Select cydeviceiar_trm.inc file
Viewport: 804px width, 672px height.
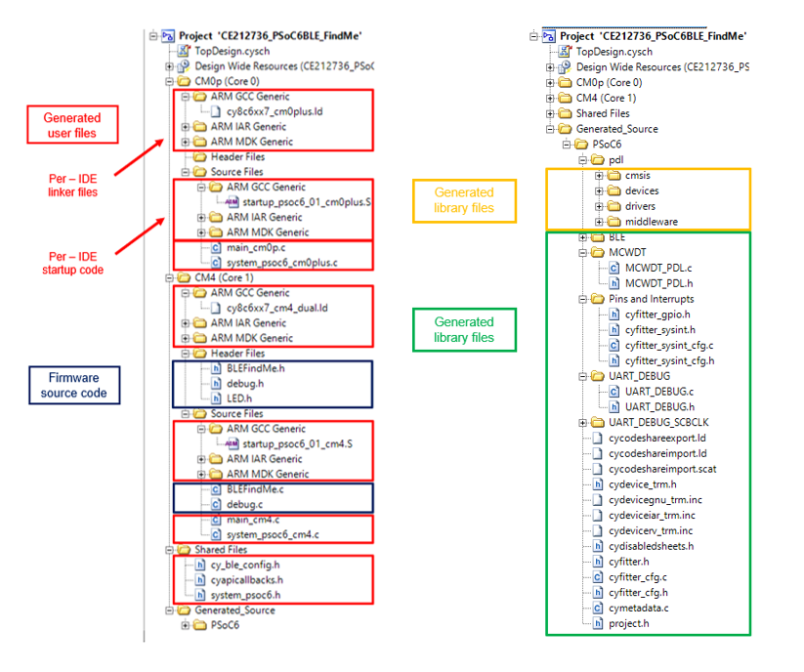[x=652, y=515]
